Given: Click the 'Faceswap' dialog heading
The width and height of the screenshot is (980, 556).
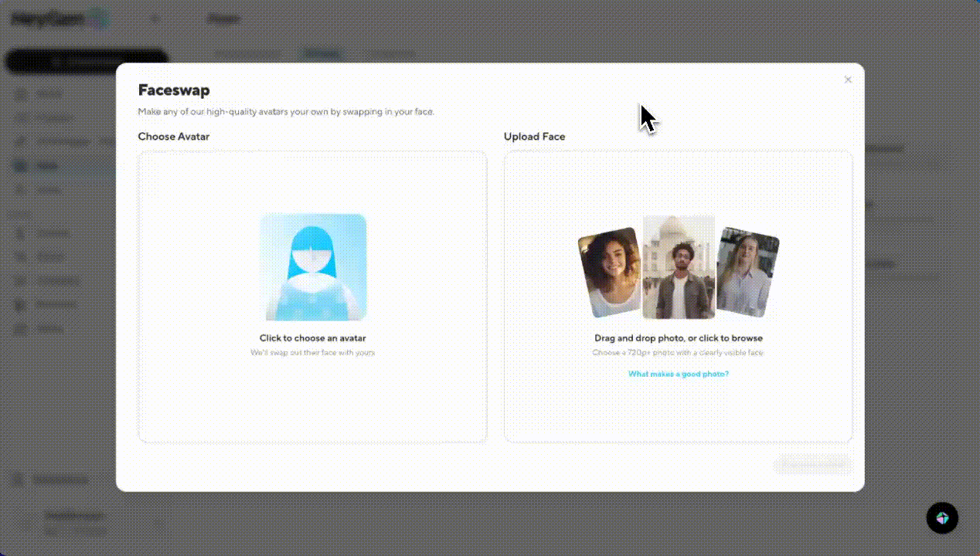Looking at the screenshot, I should pos(174,90).
